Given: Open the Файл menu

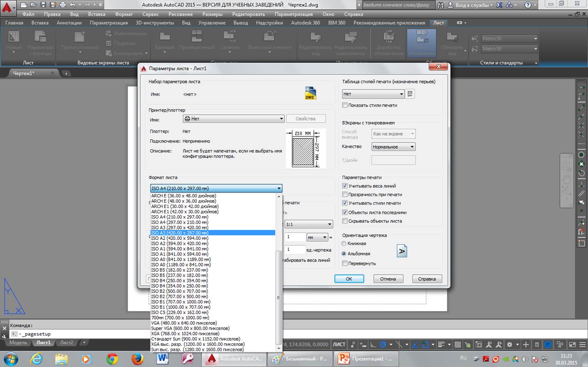Looking at the screenshot, I should pyautogui.click(x=28, y=14).
